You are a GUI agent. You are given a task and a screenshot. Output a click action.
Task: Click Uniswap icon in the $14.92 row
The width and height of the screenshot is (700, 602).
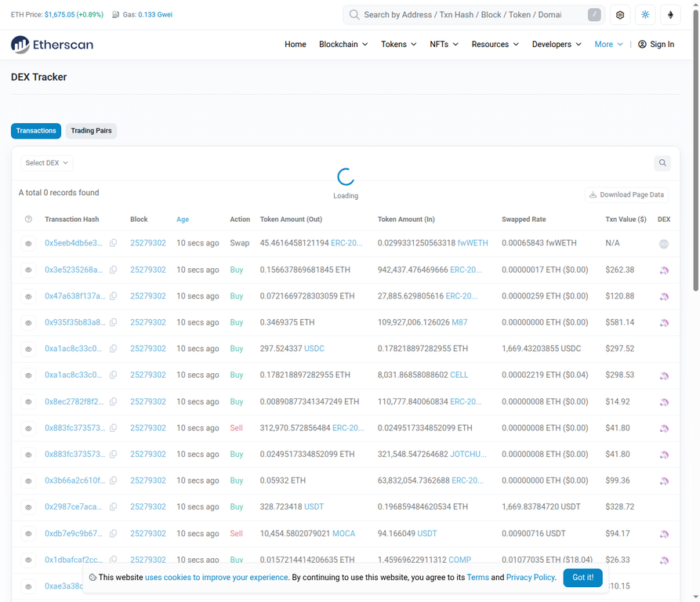coord(664,403)
